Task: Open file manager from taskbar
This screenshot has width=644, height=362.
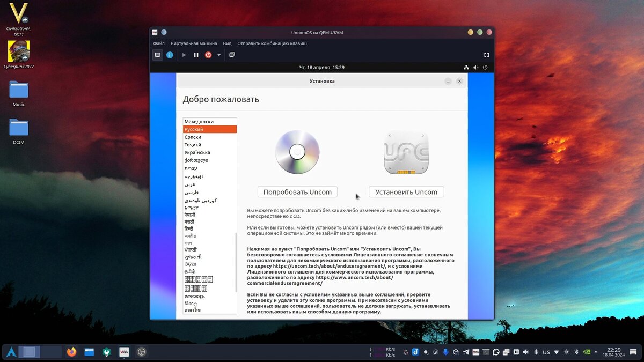Action: (89, 352)
